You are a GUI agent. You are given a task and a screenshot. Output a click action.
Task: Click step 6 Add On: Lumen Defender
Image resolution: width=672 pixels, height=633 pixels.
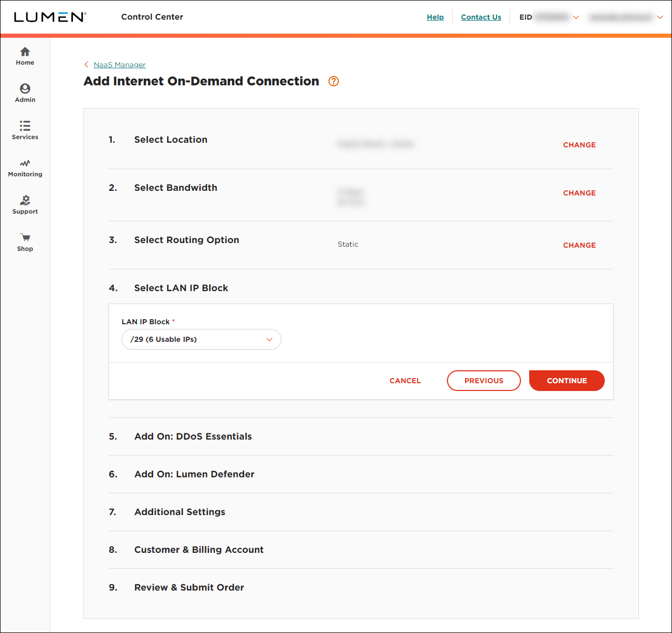tap(195, 474)
